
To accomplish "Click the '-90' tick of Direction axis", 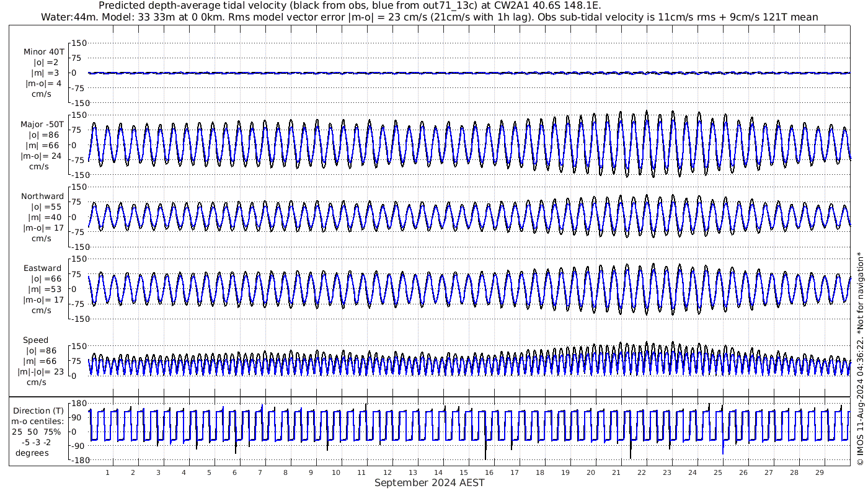I will point(77,446).
